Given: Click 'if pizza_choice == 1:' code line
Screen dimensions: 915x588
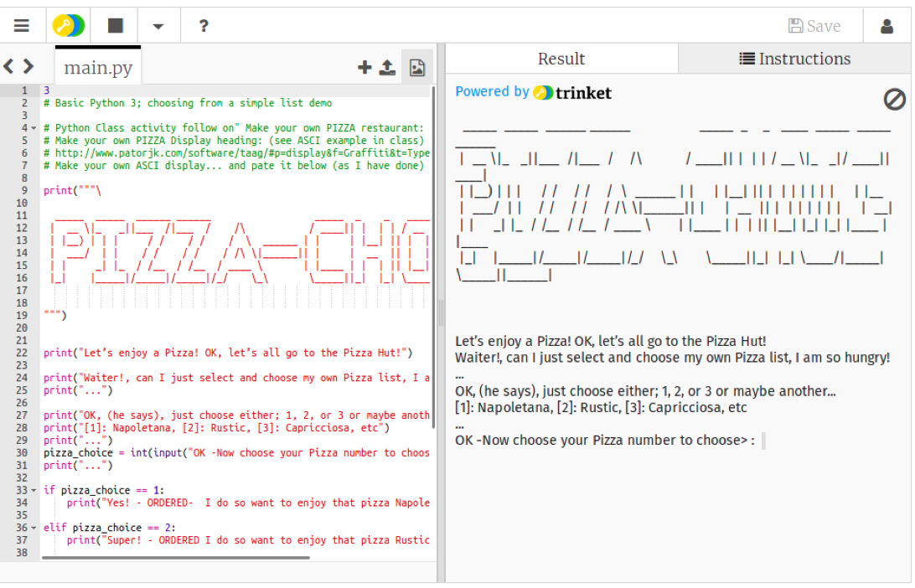Looking at the screenshot, I should pyautogui.click(x=104, y=490).
